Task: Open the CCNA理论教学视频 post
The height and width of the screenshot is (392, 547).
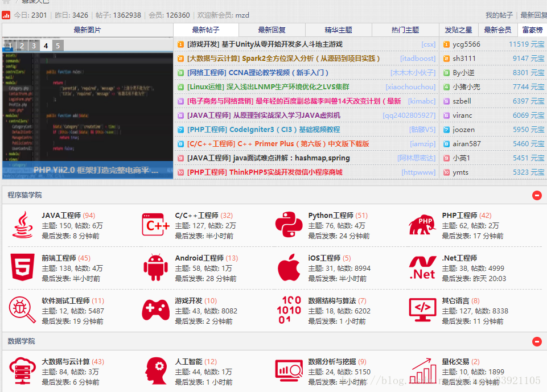Action: [x=258, y=73]
